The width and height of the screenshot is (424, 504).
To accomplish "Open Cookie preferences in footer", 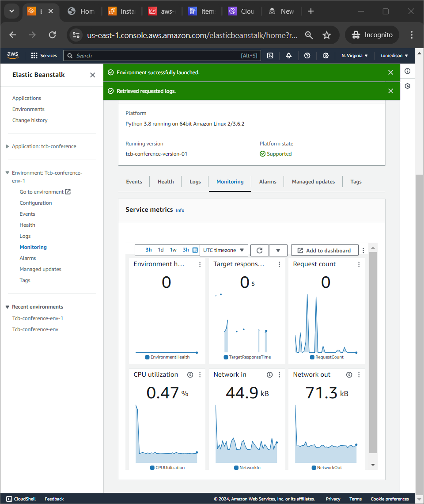I will [390, 499].
